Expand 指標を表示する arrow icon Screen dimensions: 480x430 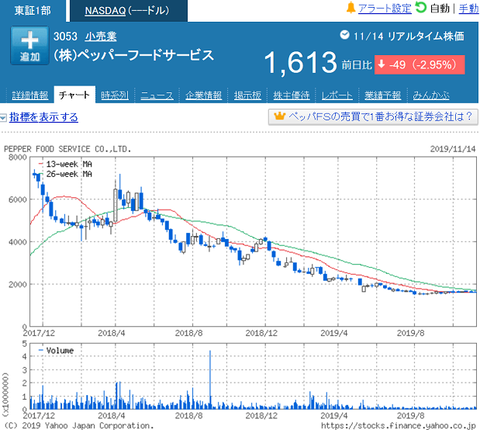tap(3, 118)
